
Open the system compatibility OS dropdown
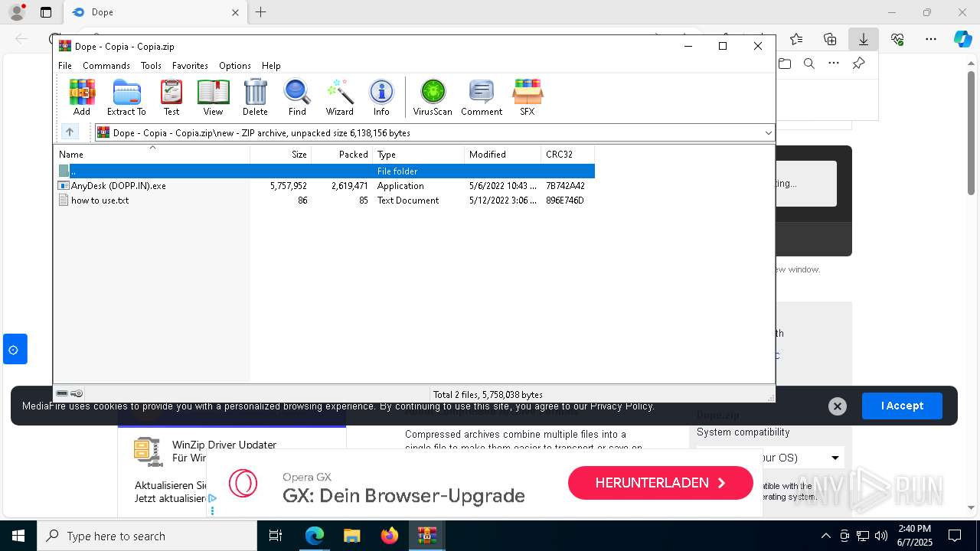pos(770,458)
